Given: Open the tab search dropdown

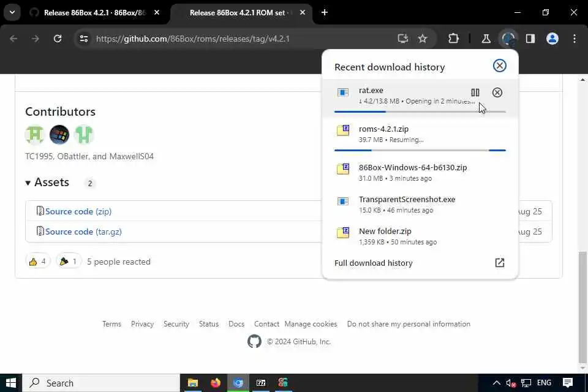Looking at the screenshot, I should coord(12,12).
